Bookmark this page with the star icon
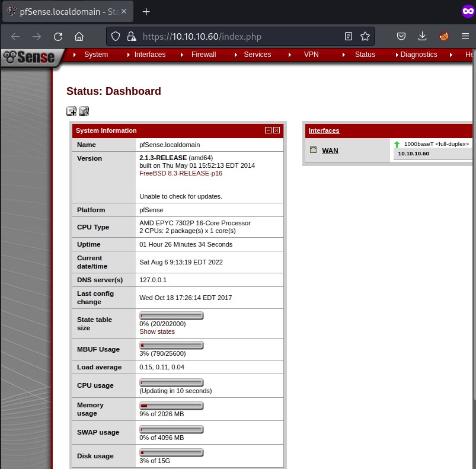Image resolution: width=476 pixels, height=469 pixels. coord(365,37)
